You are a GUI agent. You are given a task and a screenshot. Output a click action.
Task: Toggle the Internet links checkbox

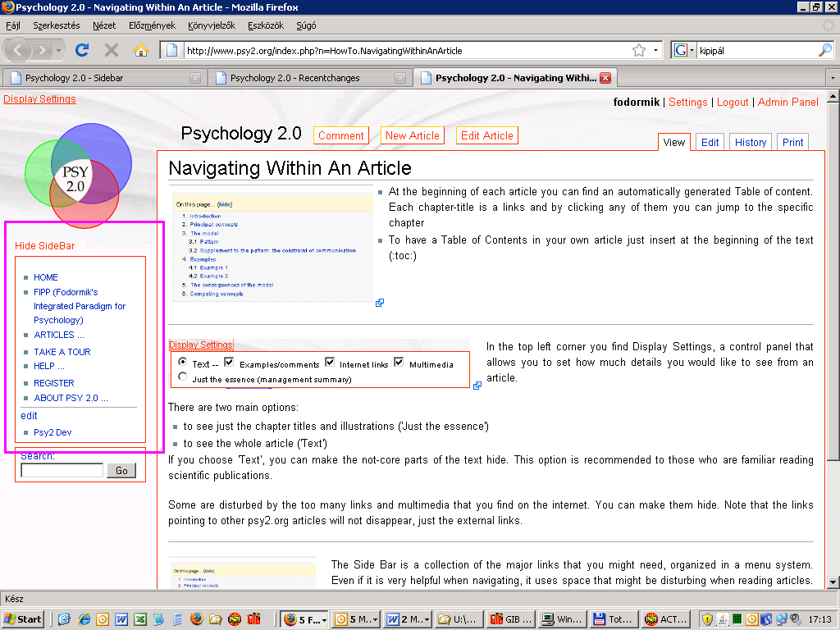330,362
